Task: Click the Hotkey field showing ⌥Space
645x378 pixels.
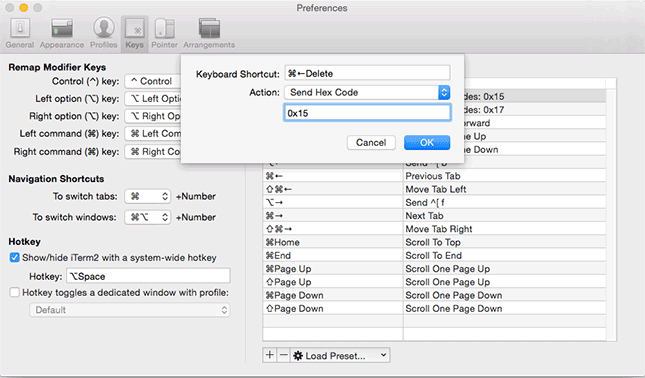Action: coord(148,276)
